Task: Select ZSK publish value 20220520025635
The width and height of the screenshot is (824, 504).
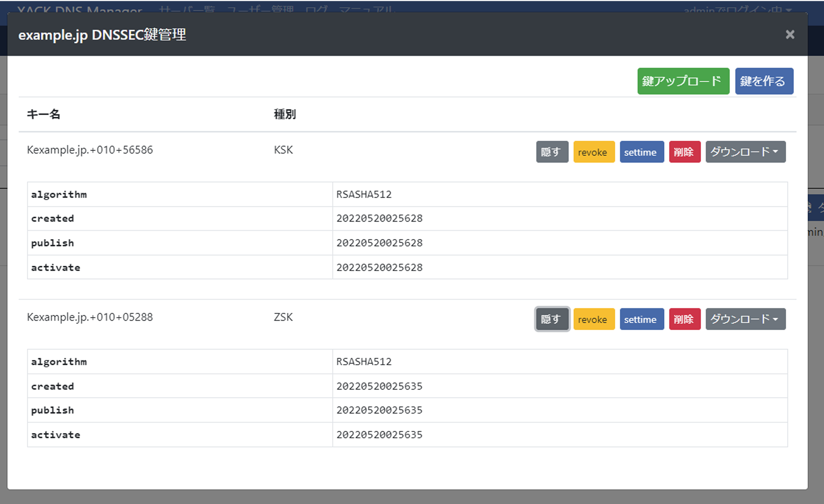Action: [x=379, y=410]
